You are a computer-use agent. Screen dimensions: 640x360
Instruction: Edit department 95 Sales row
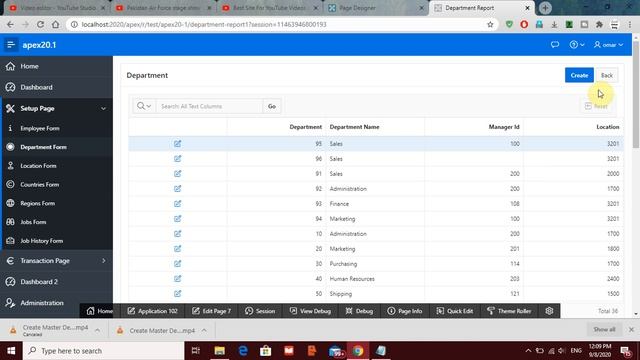(177, 144)
